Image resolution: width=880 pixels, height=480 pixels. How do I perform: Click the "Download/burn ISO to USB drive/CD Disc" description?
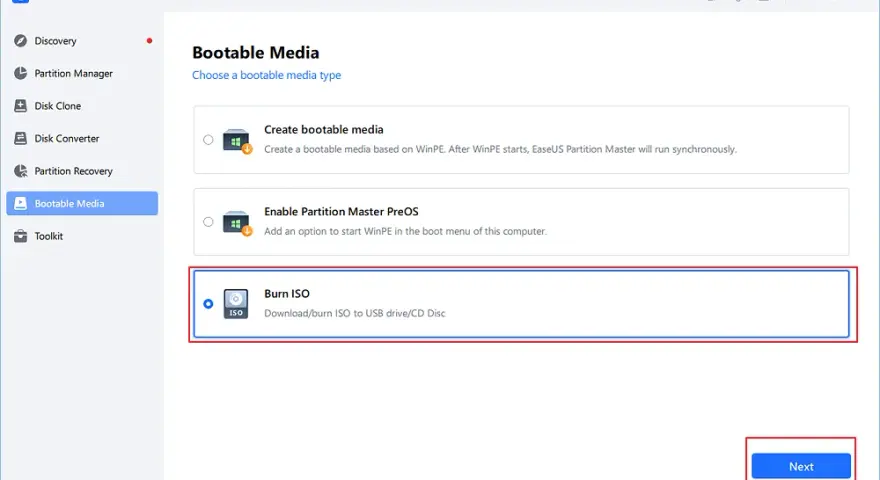(x=355, y=313)
